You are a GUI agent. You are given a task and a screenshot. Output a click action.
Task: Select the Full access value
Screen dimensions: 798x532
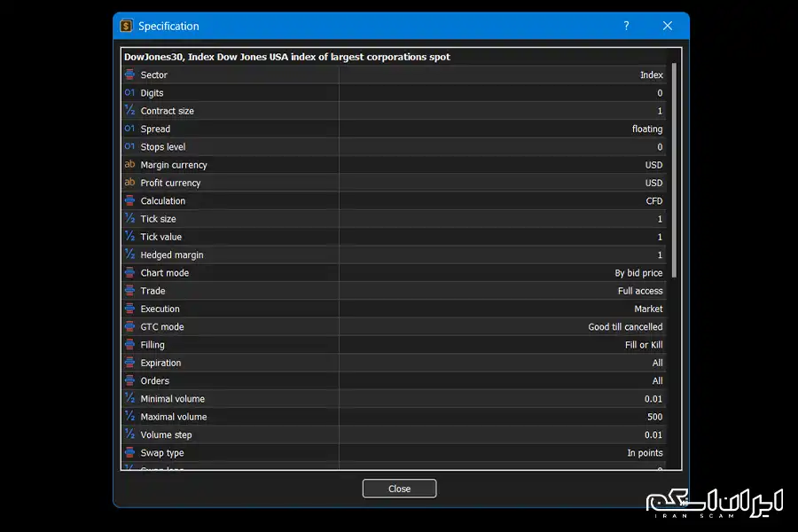[640, 291]
